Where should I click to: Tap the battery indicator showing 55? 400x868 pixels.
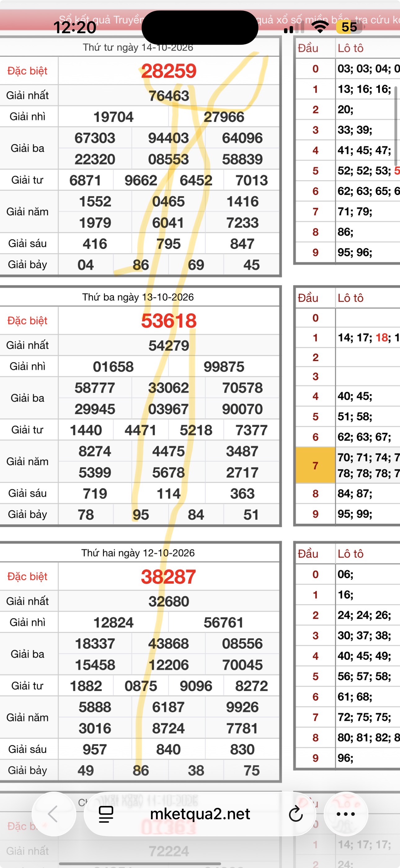pos(350,27)
